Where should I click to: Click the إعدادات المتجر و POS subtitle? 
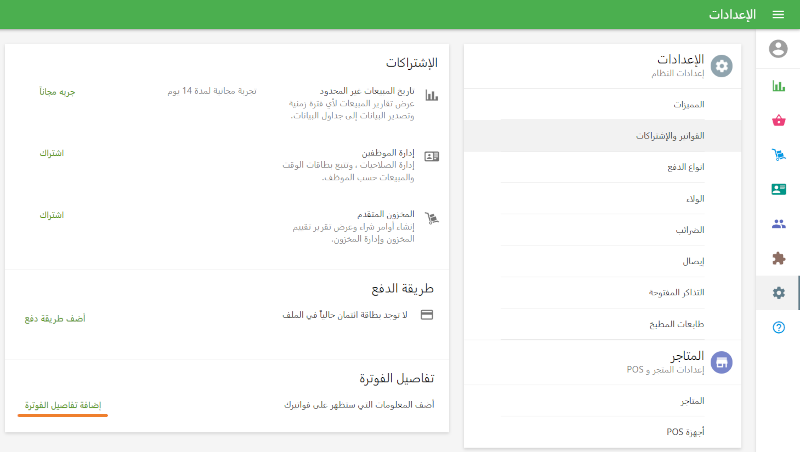click(665, 370)
